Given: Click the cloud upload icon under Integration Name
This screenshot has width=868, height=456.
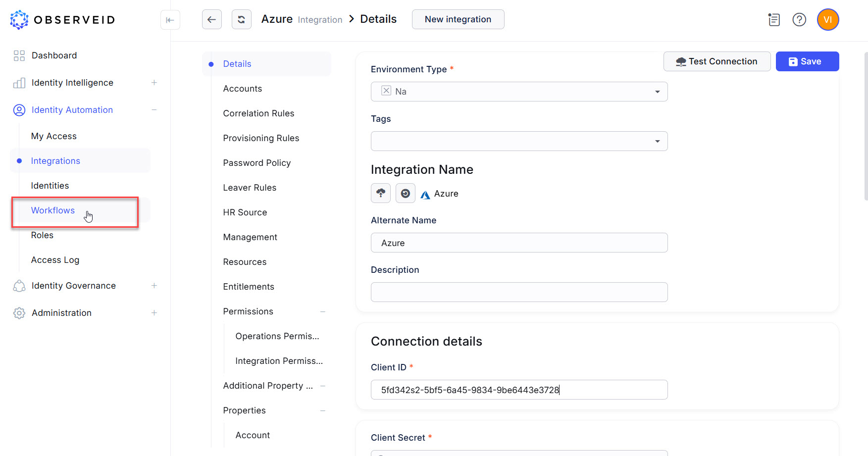Looking at the screenshot, I should click(x=380, y=193).
